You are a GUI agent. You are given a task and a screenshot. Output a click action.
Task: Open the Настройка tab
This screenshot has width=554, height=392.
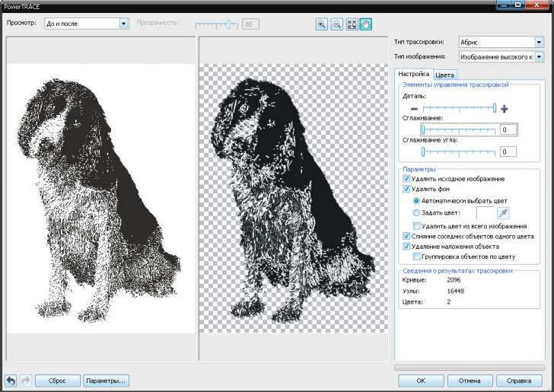[x=415, y=74]
